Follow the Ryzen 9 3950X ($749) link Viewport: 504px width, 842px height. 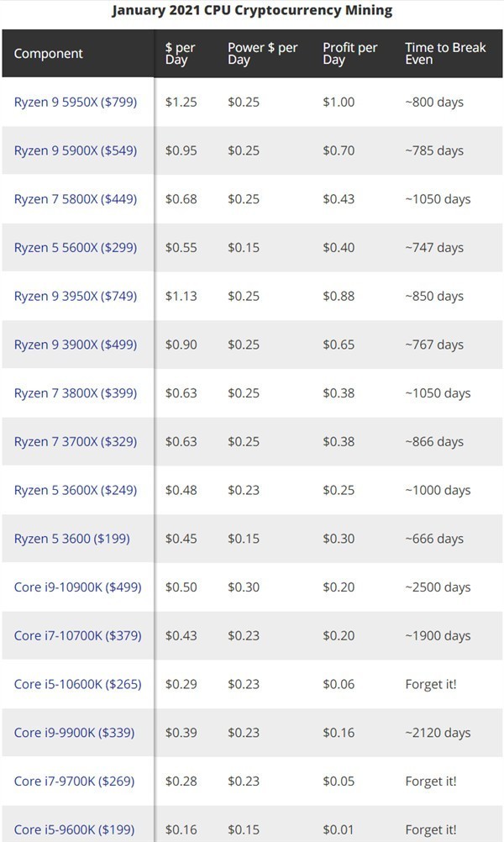tap(75, 296)
